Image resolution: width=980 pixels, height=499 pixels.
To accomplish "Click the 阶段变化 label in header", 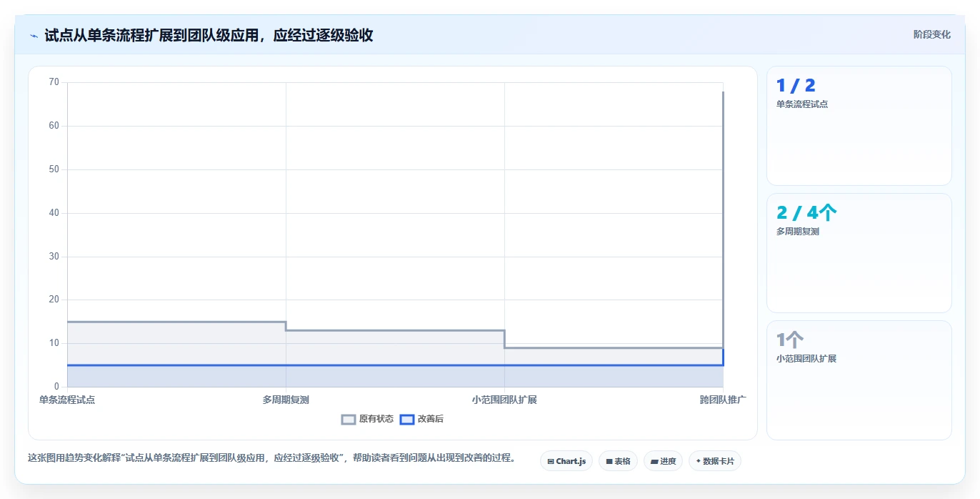I will 931,34.
